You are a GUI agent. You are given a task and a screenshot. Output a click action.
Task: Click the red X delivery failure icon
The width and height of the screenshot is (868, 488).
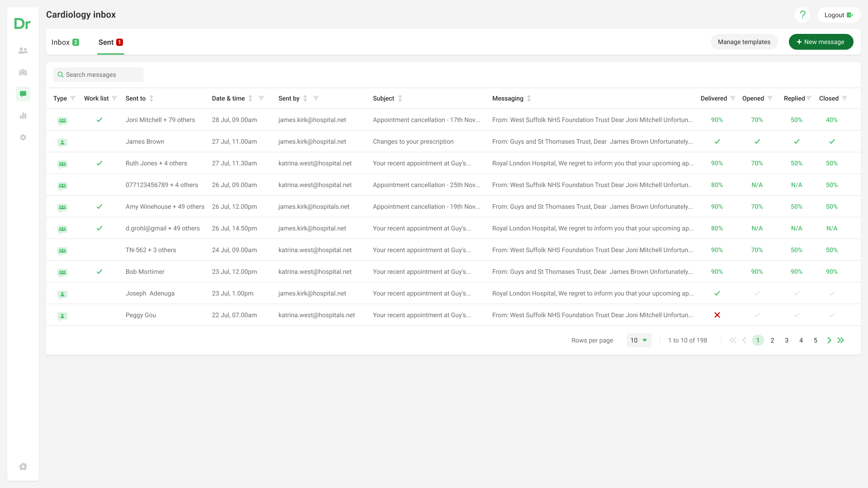pos(717,315)
